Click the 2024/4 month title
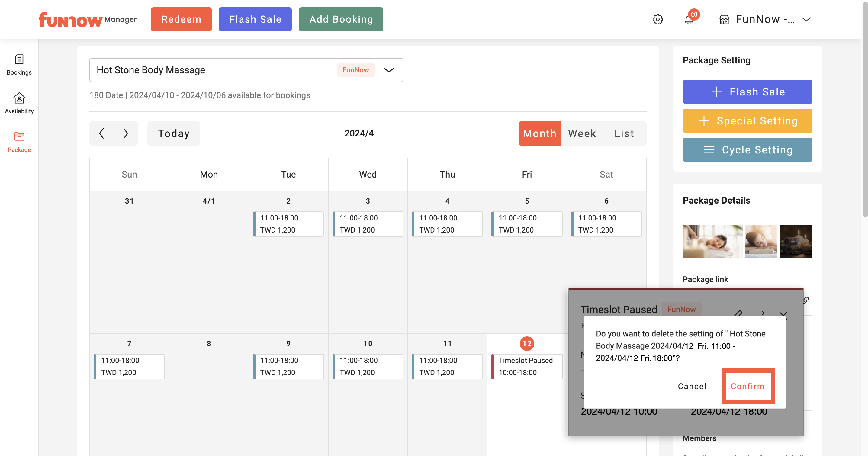868x456 pixels. pyautogui.click(x=359, y=133)
